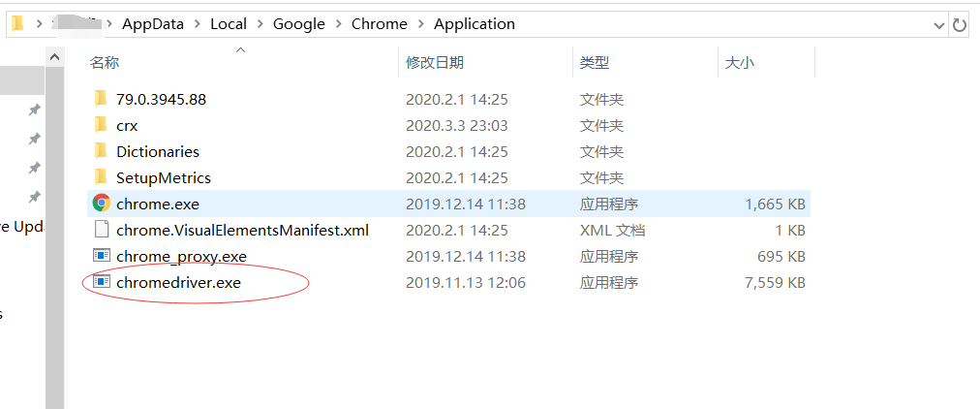Expand the chevron before AppData in path
The image size is (980, 409).
point(110,24)
